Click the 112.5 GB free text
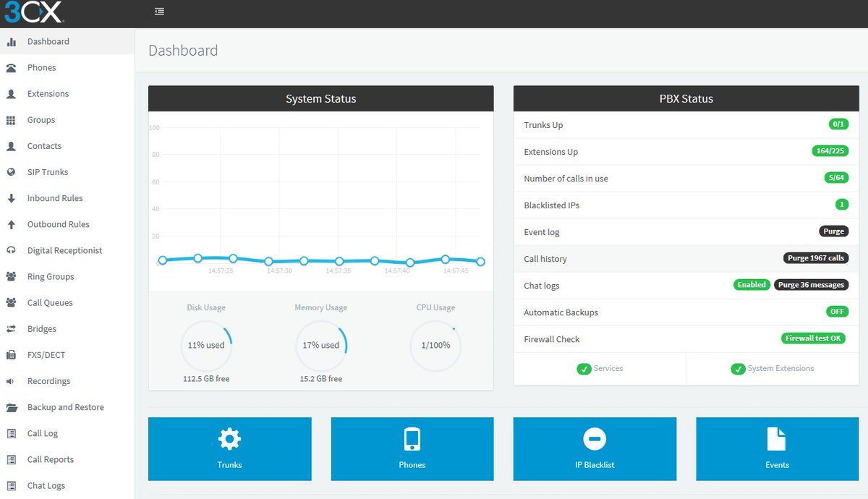 [x=206, y=379]
